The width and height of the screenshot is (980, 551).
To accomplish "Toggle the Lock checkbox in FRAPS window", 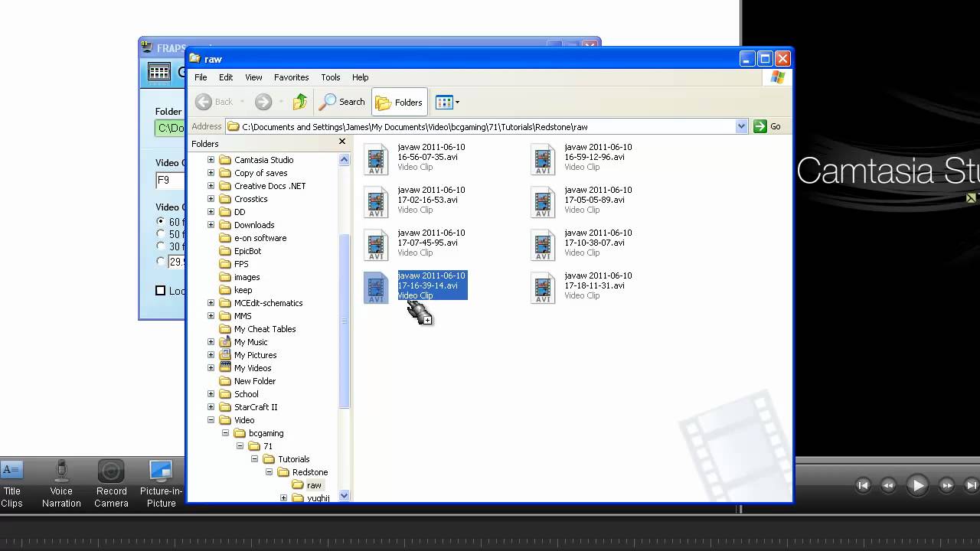I will pyautogui.click(x=160, y=291).
